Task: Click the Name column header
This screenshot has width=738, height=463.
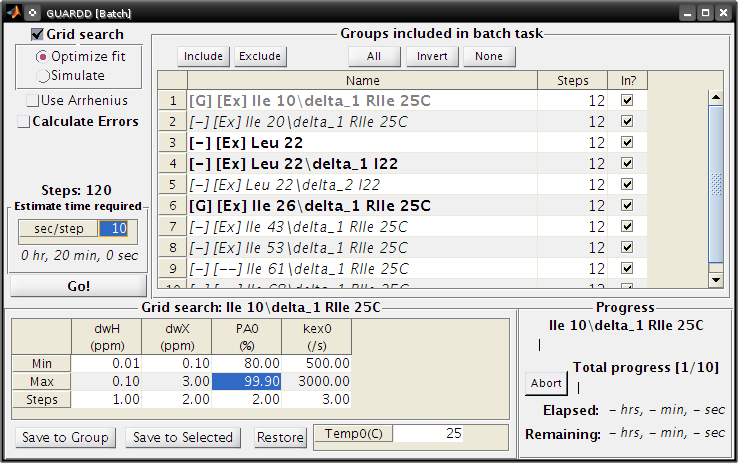Action: pyautogui.click(x=362, y=80)
